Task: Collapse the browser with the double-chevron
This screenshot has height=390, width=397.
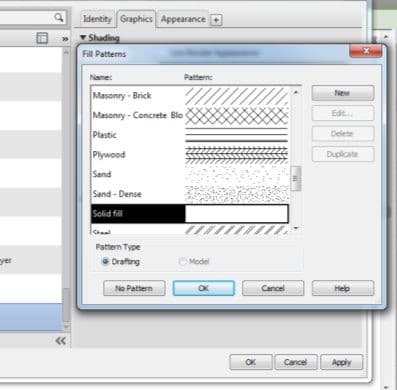Action: (60, 341)
